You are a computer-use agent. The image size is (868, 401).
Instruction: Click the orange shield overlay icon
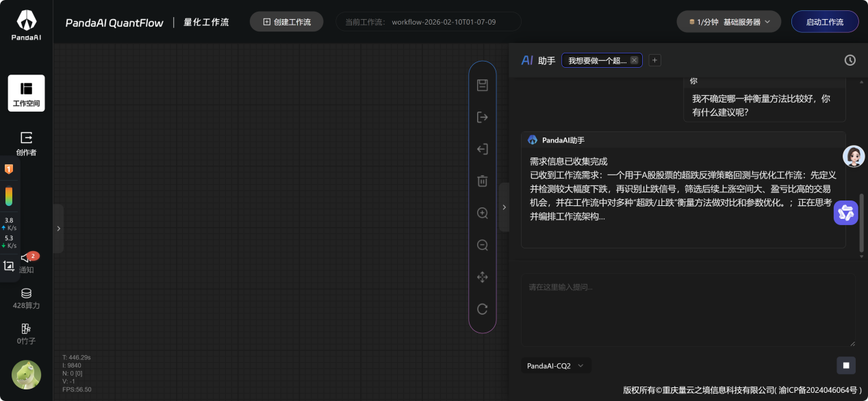(9, 168)
